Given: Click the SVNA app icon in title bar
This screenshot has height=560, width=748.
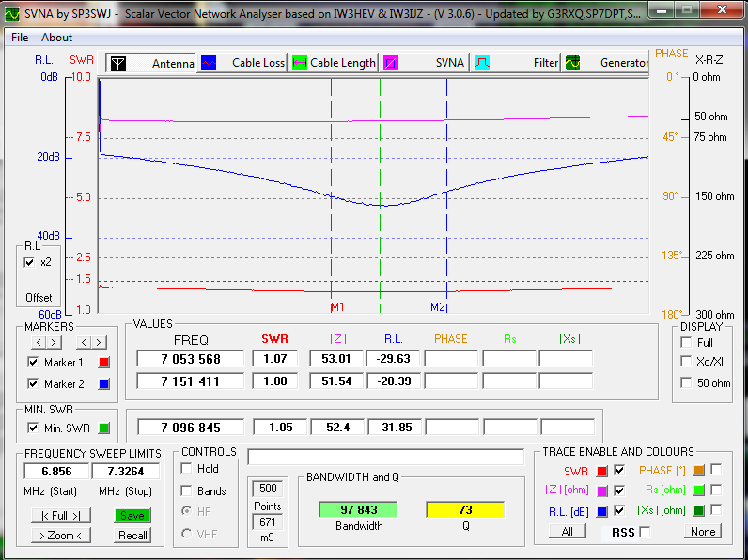Looking at the screenshot, I should click(x=11, y=12).
